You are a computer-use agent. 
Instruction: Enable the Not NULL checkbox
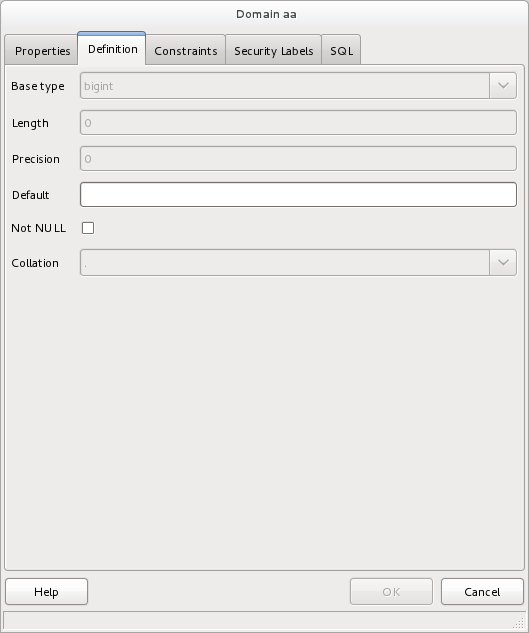point(88,228)
